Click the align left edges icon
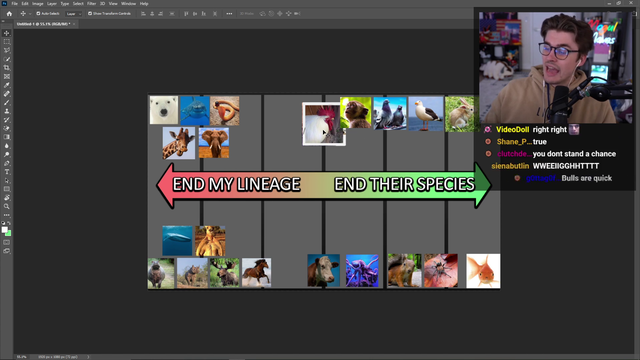 click(143, 13)
